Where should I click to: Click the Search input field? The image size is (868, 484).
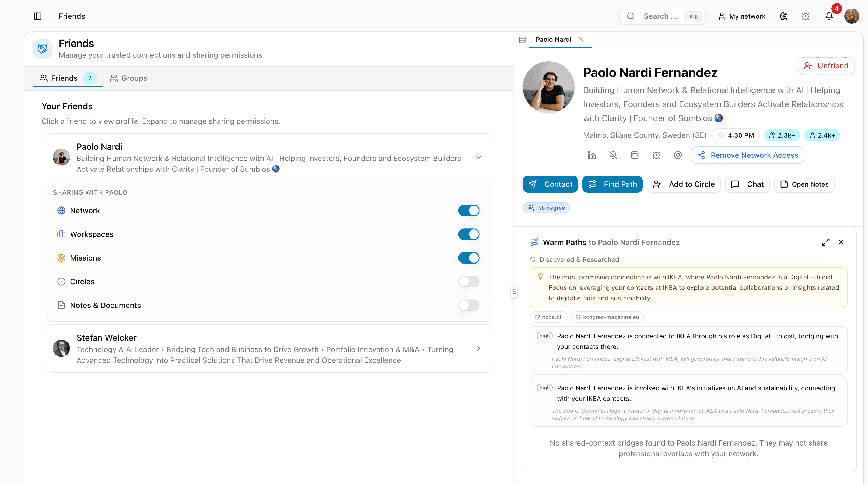pyautogui.click(x=660, y=16)
